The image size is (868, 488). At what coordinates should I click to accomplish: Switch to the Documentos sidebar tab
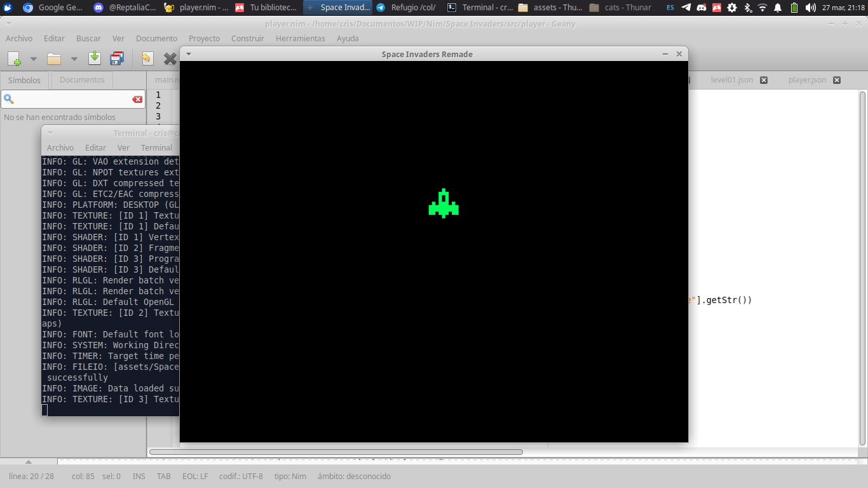point(82,80)
